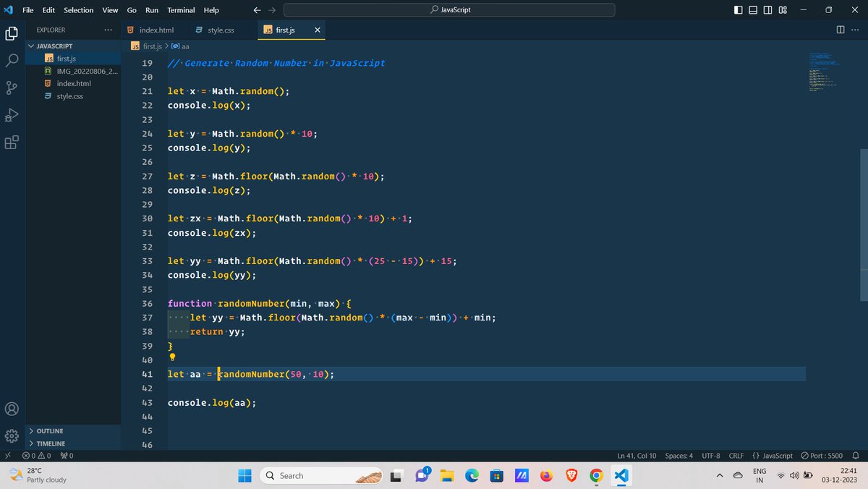This screenshot has height=489, width=868.
Task: Show hidden system tray icons chevron
Action: pyautogui.click(x=720, y=475)
